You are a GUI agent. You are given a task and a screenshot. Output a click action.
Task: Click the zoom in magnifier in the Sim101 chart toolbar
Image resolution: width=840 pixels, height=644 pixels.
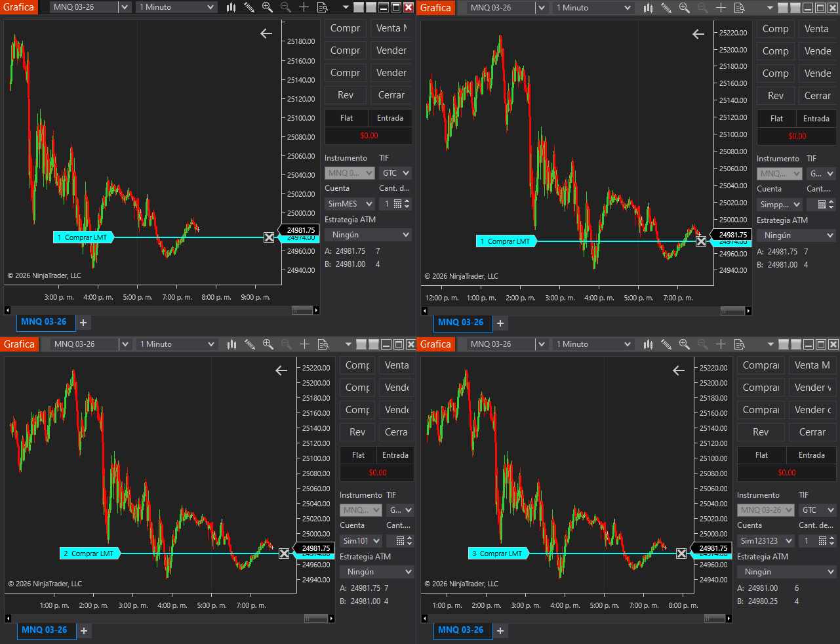coord(268,344)
